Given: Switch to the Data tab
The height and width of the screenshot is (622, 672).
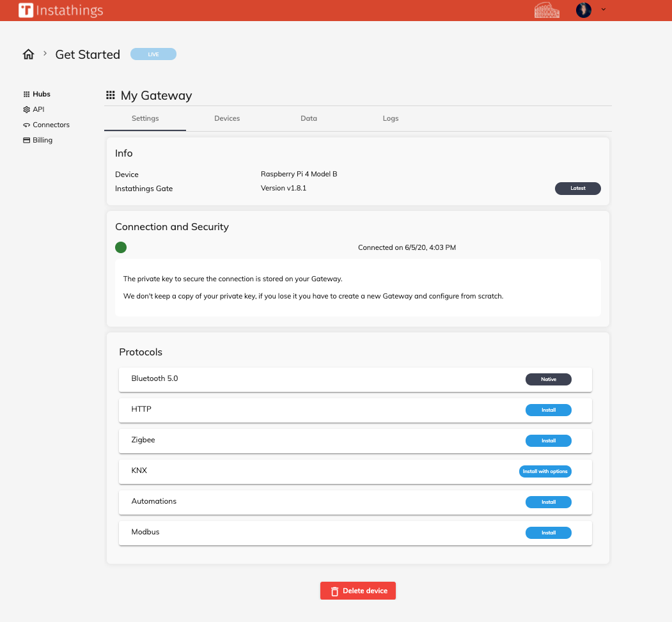Looking at the screenshot, I should [x=309, y=119].
